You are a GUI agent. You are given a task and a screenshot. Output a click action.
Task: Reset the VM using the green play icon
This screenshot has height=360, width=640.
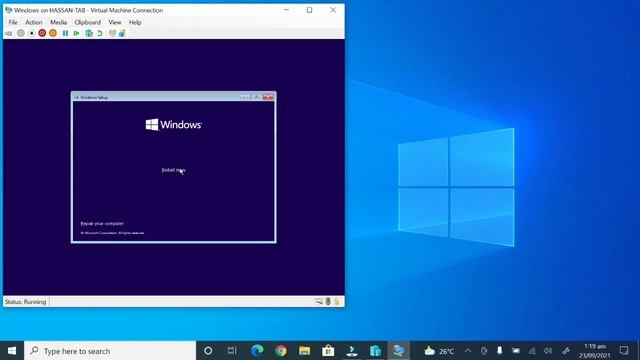76,33
